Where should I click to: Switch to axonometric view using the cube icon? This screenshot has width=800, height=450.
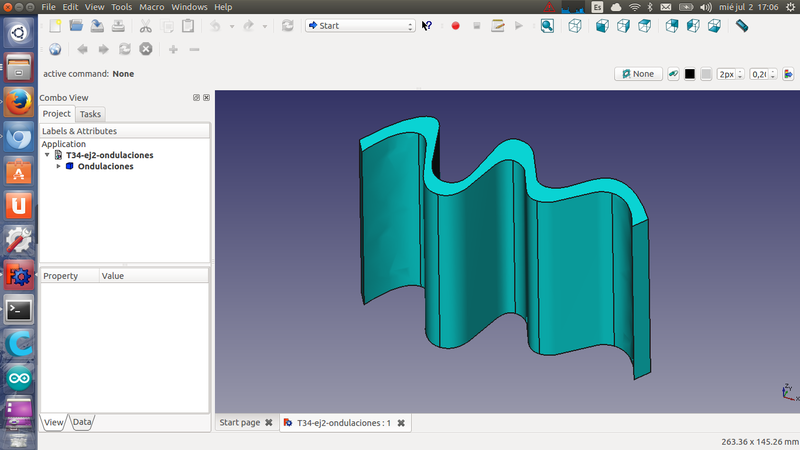point(575,26)
